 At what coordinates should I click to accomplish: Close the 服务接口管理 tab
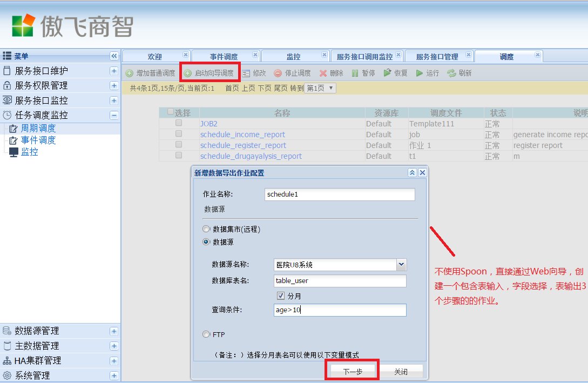tap(468, 55)
